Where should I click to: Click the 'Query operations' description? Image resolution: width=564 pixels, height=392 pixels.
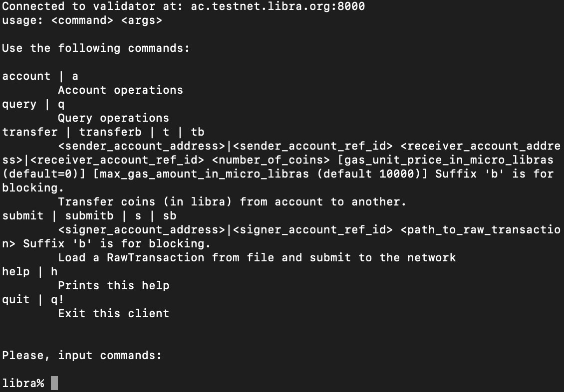(x=113, y=118)
